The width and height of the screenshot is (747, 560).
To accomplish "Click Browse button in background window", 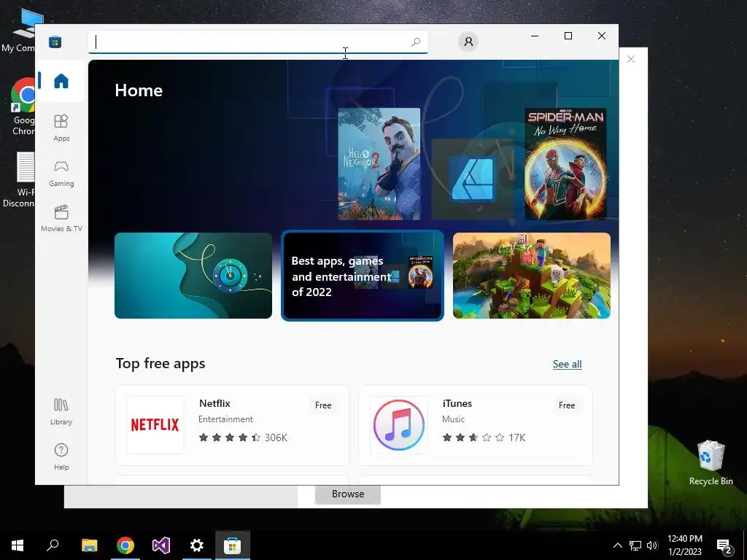I will 348,494.
